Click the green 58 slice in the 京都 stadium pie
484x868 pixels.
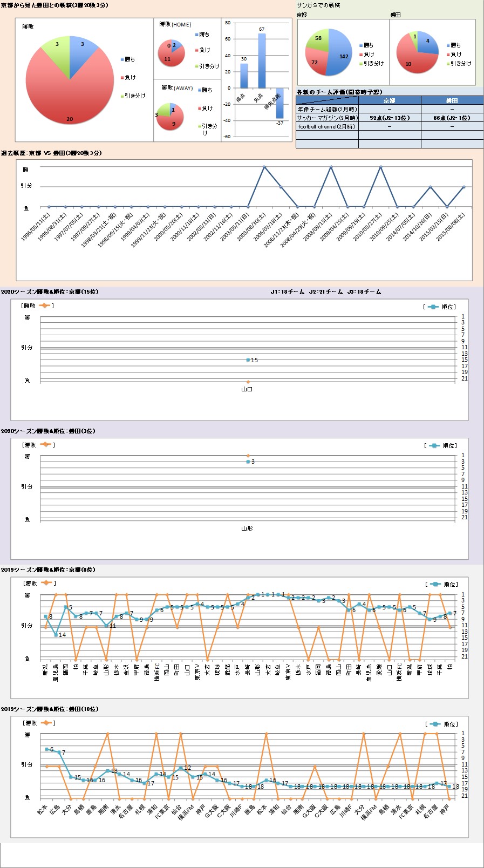tap(318, 39)
